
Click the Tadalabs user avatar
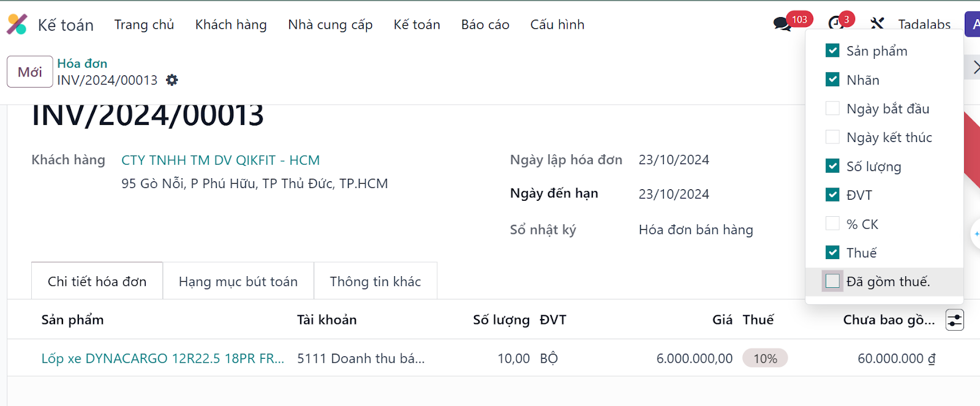(x=973, y=24)
